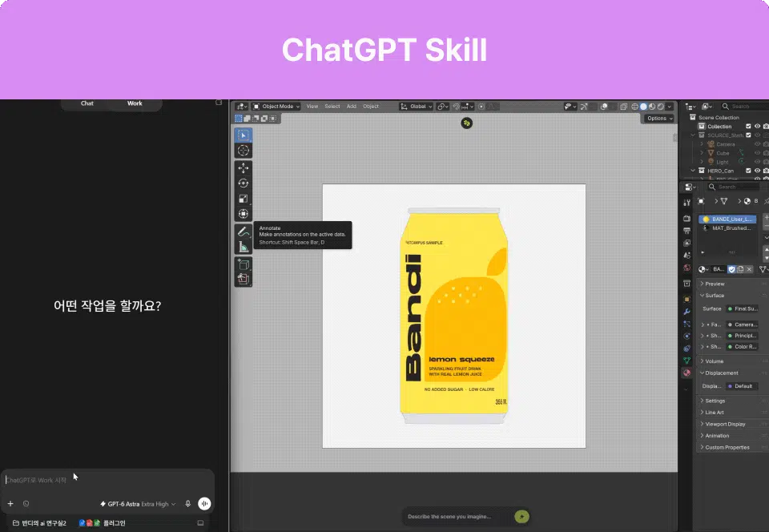This screenshot has width=769, height=532.
Task: Activate the Annotate pencil tool
Action: pyautogui.click(x=244, y=232)
